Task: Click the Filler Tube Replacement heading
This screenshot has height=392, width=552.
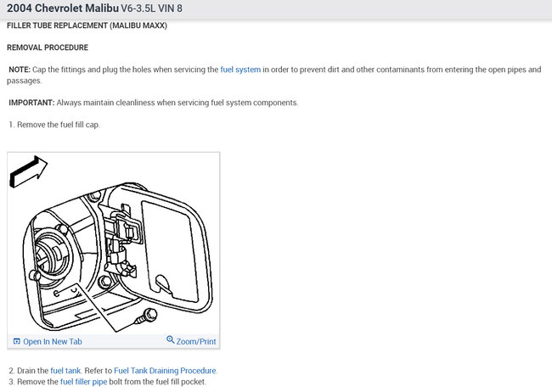Action: tap(87, 25)
